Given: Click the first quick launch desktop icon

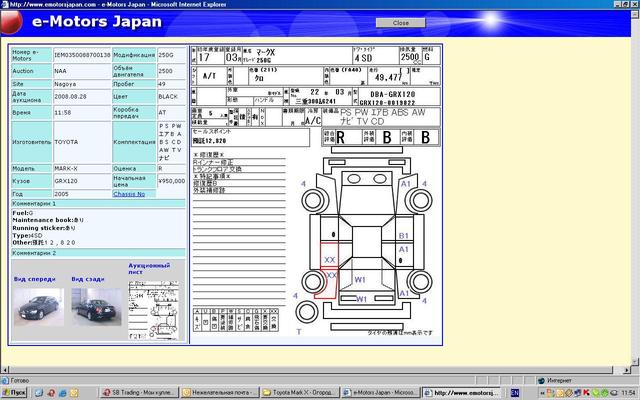Looking at the screenshot, I should [x=39, y=393].
